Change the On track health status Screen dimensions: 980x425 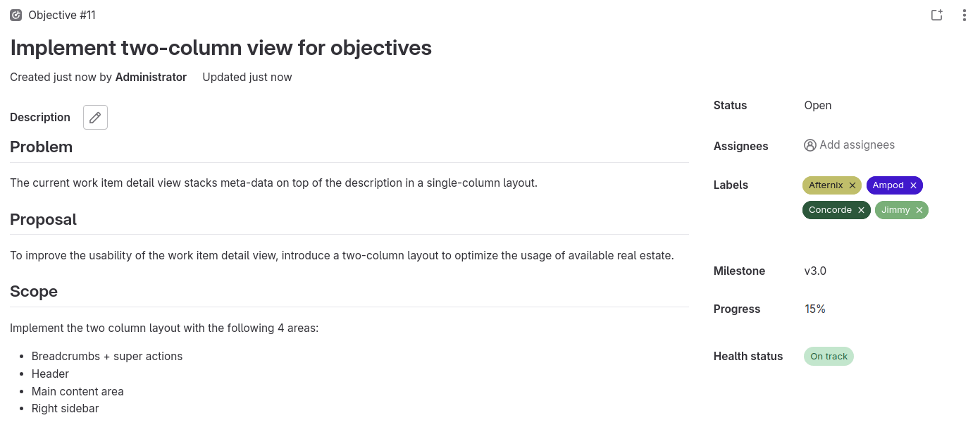[829, 357]
